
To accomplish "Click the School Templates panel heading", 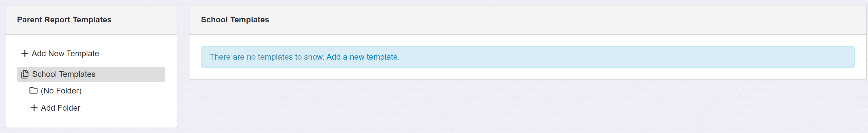I will tap(235, 20).
